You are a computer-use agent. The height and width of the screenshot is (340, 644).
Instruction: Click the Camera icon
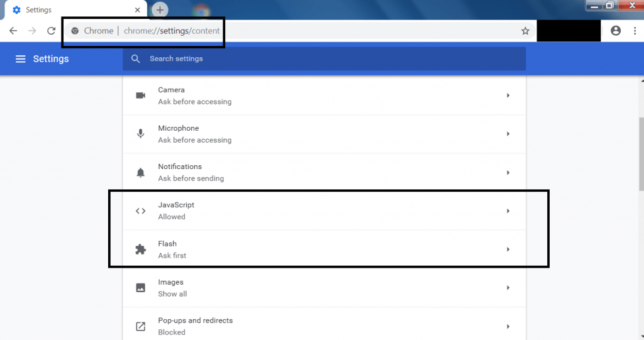point(140,96)
